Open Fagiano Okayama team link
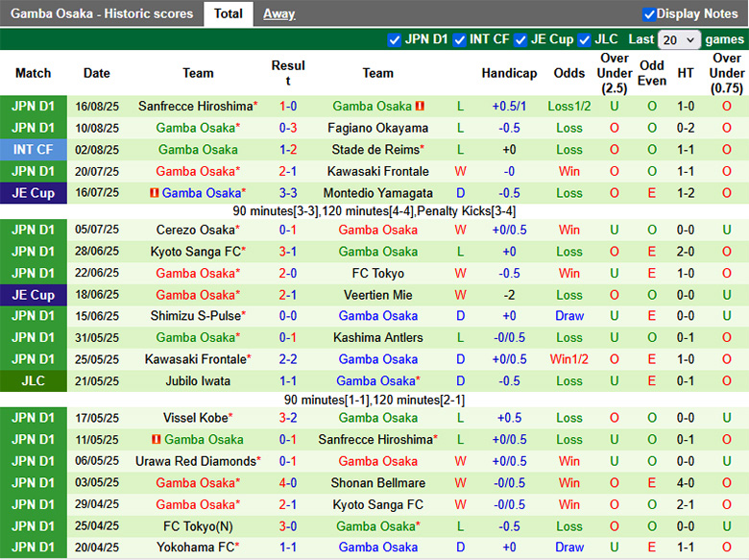 coord(377,128)
